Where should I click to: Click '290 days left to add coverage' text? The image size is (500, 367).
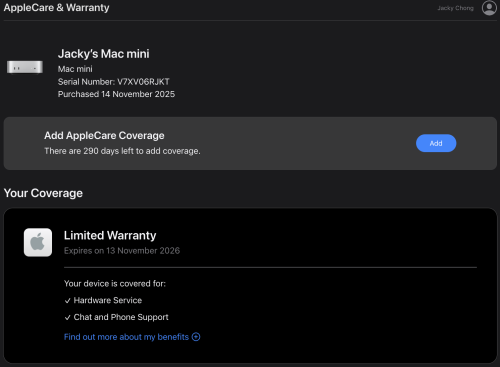[x=142, y=151]
